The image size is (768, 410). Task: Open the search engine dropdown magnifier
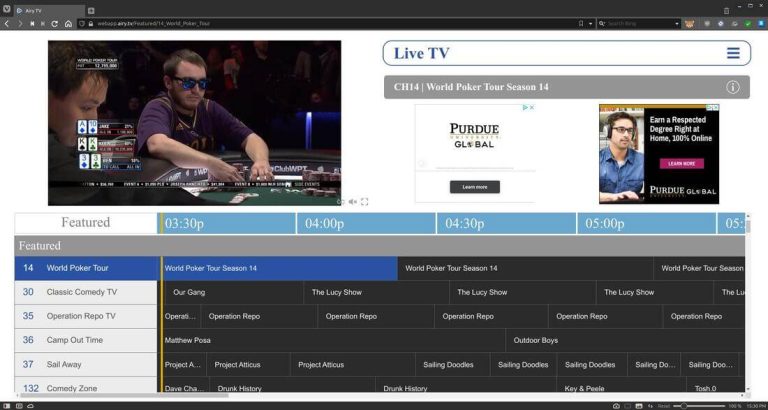(x=602, y=23)
